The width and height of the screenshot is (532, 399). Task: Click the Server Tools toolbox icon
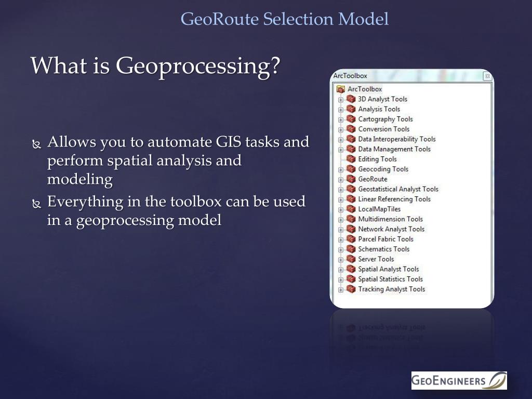(351, 259)
